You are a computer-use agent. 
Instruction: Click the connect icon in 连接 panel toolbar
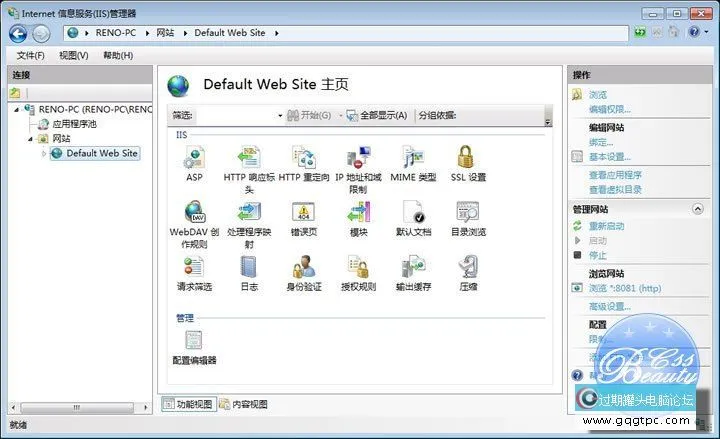point(15,93)
